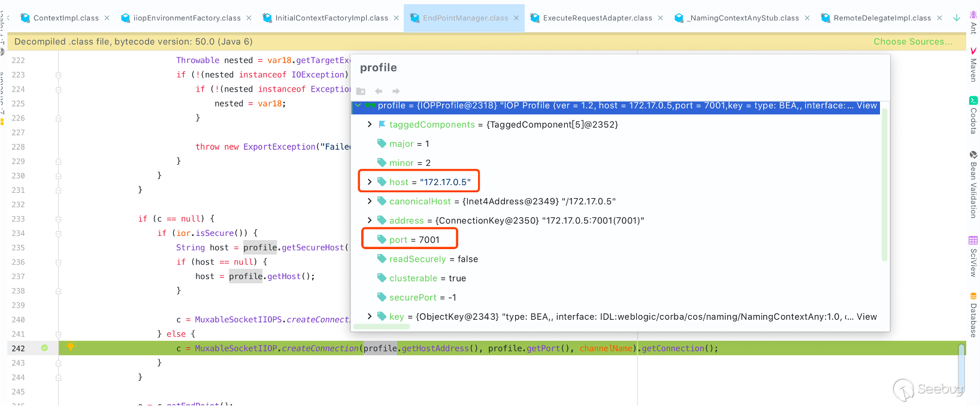
Task: Click View link on the key row
Action: (866, 317)
